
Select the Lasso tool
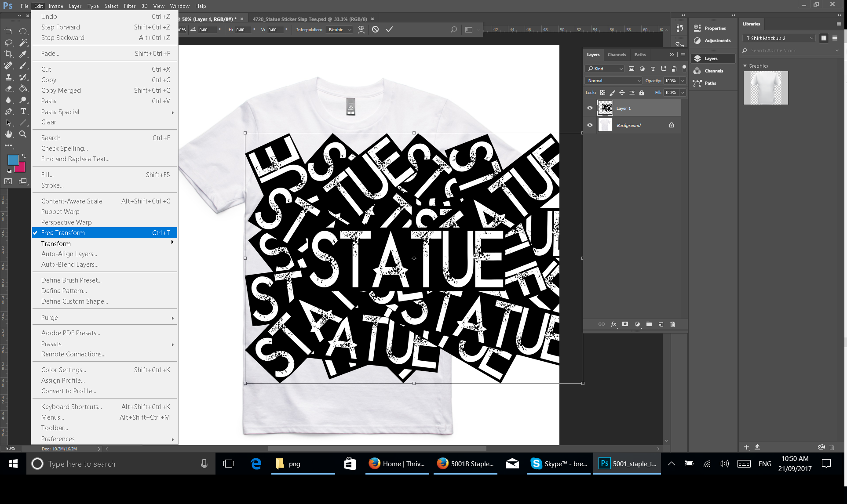point(8,43)
